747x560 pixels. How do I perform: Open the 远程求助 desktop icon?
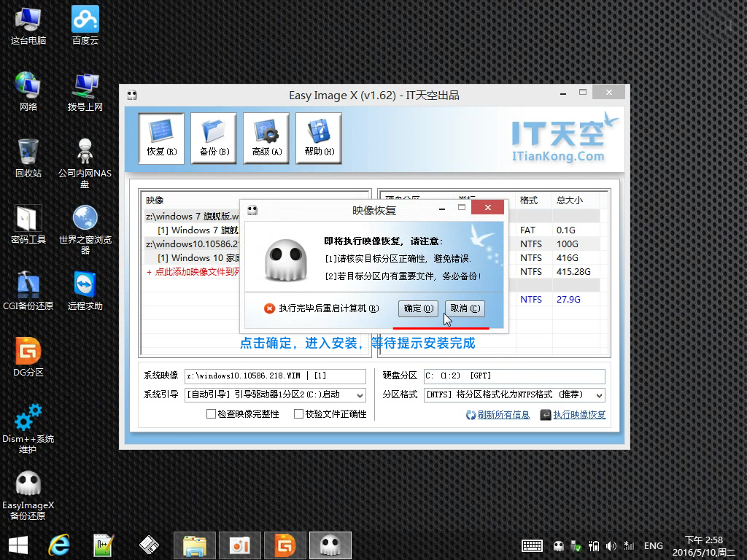point(85,290)
